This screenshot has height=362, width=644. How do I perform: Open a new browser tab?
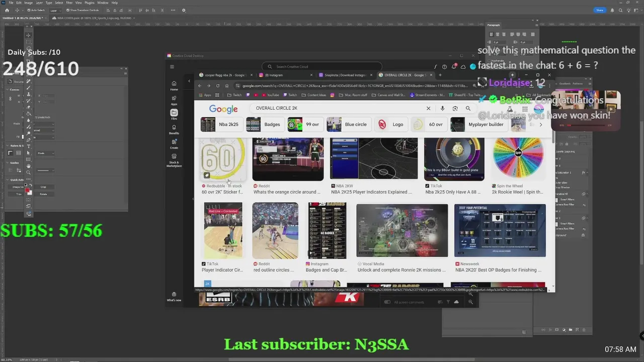click(440, 75)
